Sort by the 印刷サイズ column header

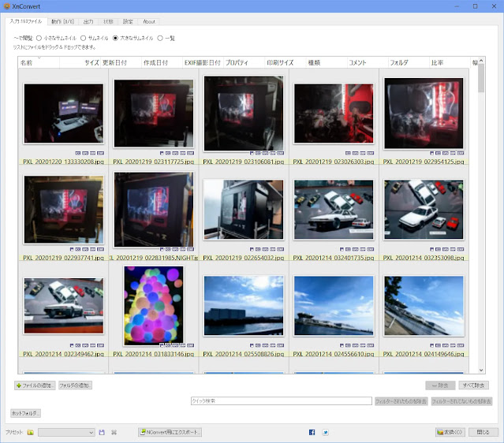click(x=286, y=62)
